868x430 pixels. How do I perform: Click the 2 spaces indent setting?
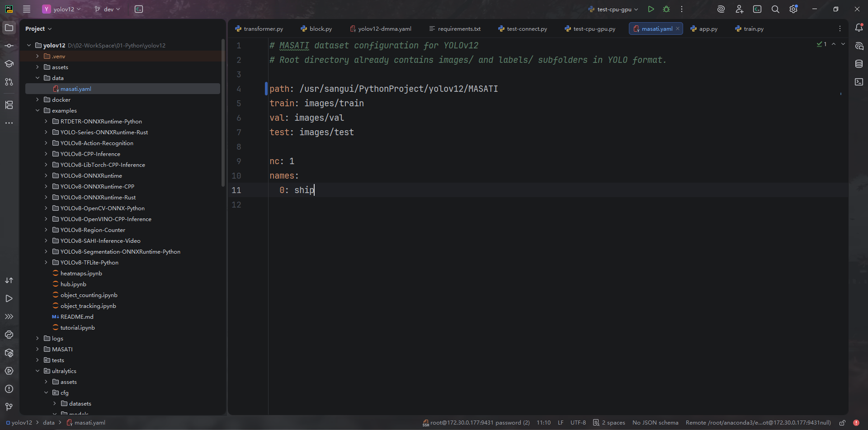609,423
